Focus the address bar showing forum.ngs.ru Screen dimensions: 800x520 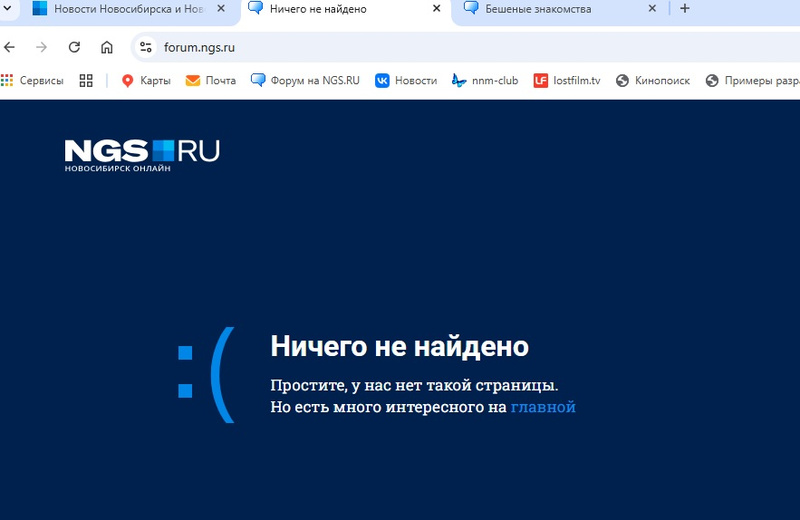(x=464, y=47)
